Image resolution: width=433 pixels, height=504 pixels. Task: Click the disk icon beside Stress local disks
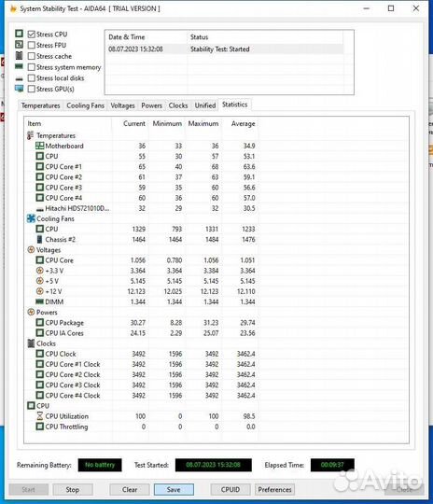19,78
